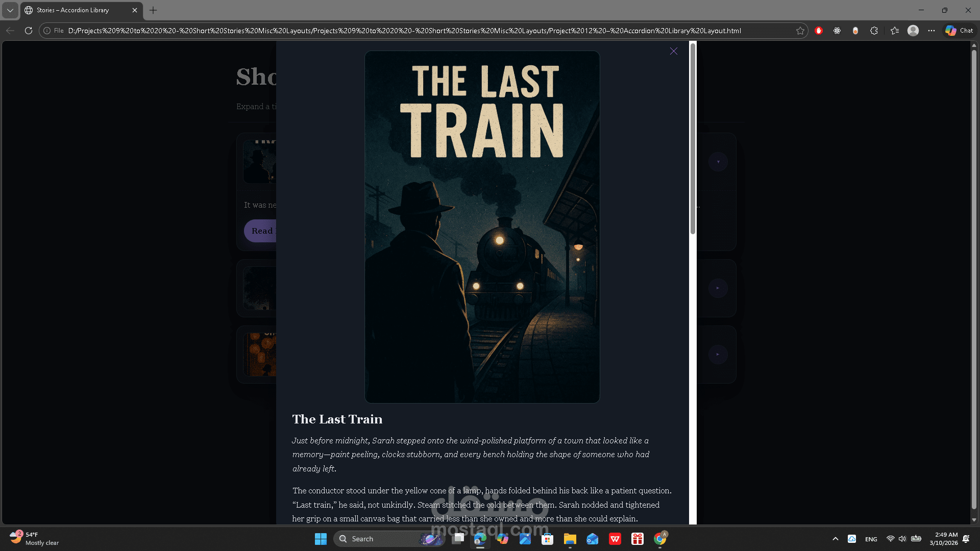Open File Explorer from the taskbar
Screen dimensions: 980x551
coord(570,539)
